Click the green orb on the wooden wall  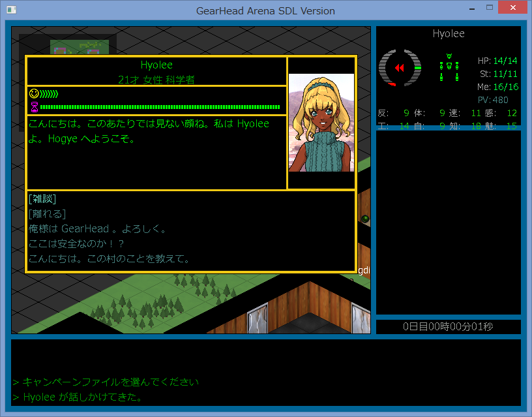point(365,219)
